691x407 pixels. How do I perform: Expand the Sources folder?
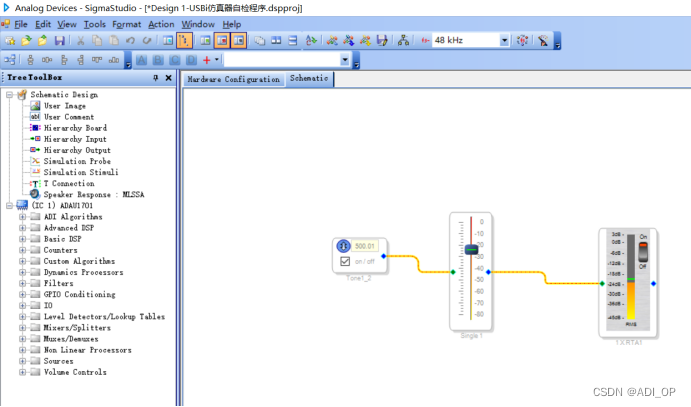[22, 361]
